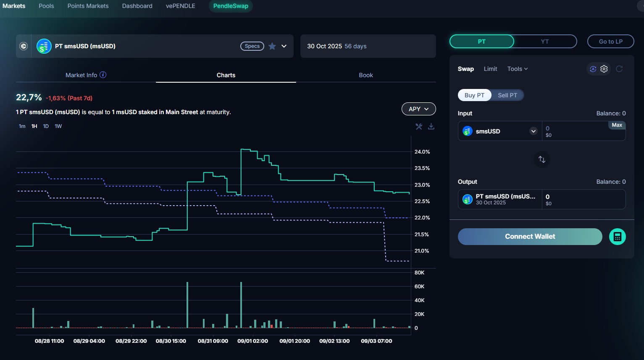
Task: Refresh swap quote circular arrow icon
Action: [619, 69]
